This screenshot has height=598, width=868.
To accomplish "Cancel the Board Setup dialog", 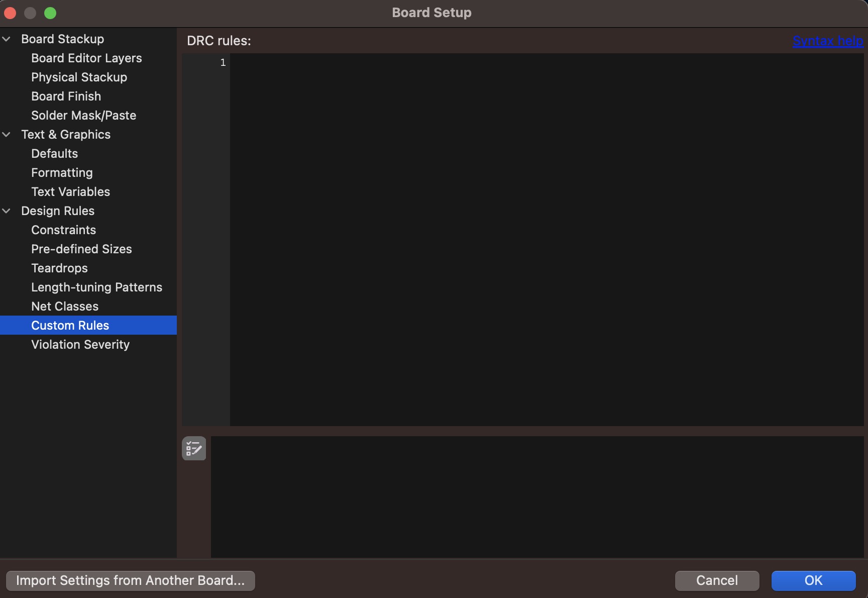I will [x=717, y=580].
